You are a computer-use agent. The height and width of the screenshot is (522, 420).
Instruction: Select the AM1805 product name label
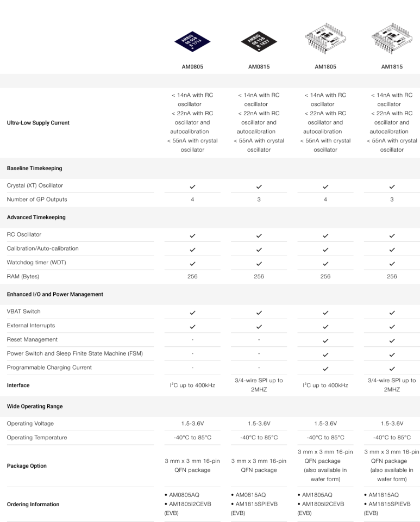[325, 67]
